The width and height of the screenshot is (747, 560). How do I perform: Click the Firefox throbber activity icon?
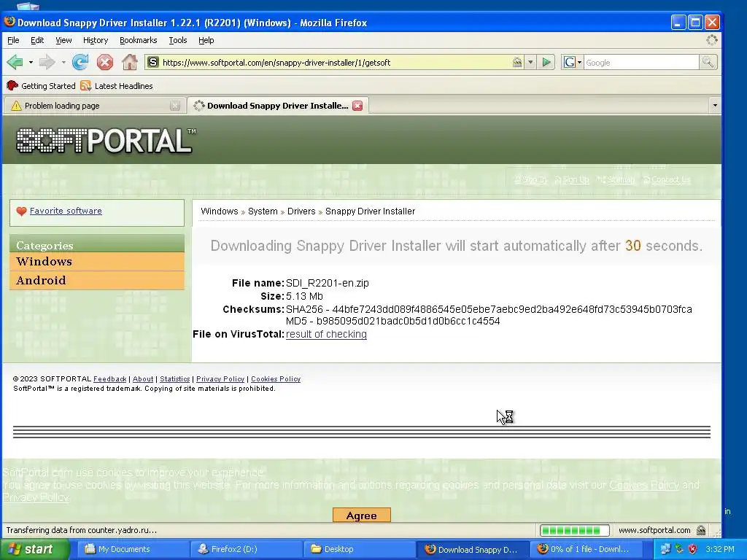(x=712, y=40)
